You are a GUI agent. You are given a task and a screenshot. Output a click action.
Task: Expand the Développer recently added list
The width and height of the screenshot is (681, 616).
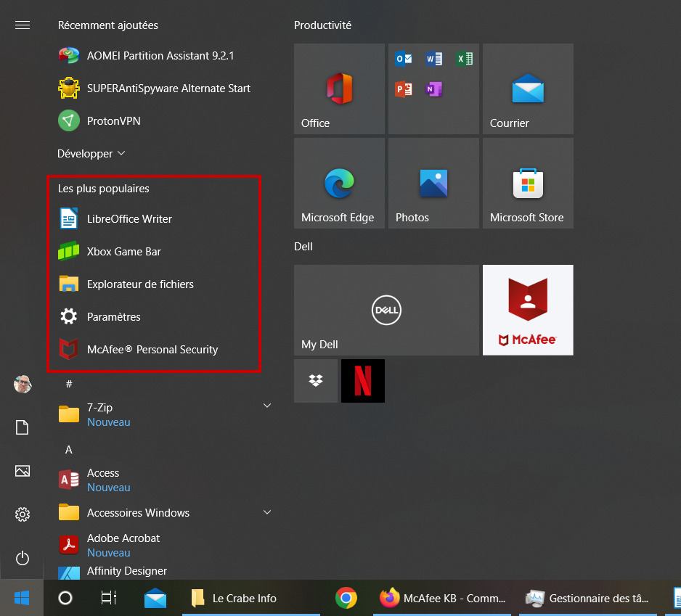(91, 154)
